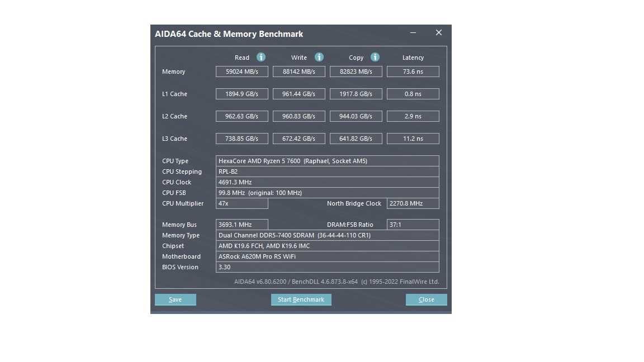This screenshot has height=362, width=644.
Task: Select the Memory copy value 82823 MB/s
Action: (356, 72)
